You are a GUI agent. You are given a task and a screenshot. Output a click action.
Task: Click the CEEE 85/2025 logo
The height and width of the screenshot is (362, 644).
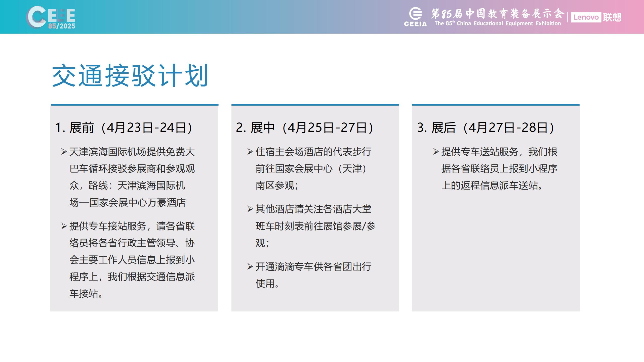pyautogui.click(x=51, y=17)
